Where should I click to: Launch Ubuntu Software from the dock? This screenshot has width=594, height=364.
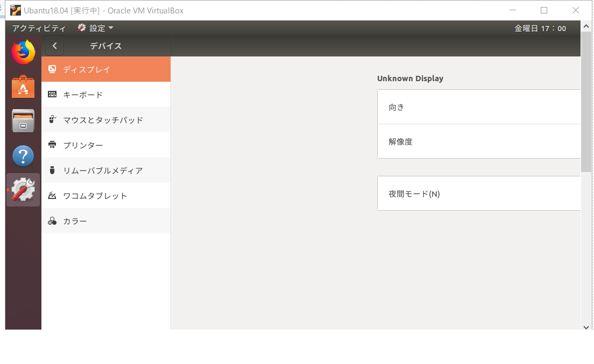[x=23, y=87]
